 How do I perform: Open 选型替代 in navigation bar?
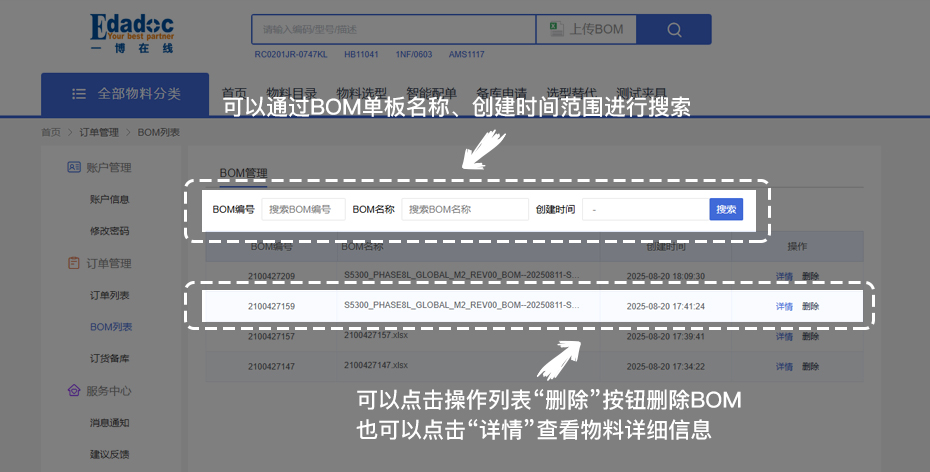tap(571, 93)
